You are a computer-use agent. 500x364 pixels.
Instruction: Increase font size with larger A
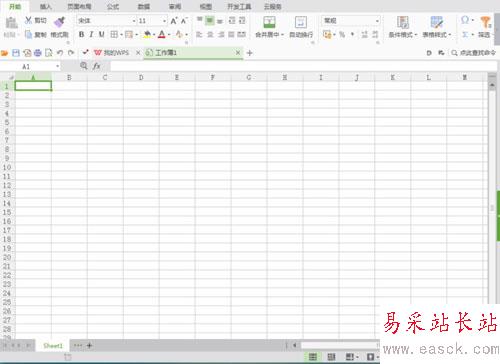(174, 21)
